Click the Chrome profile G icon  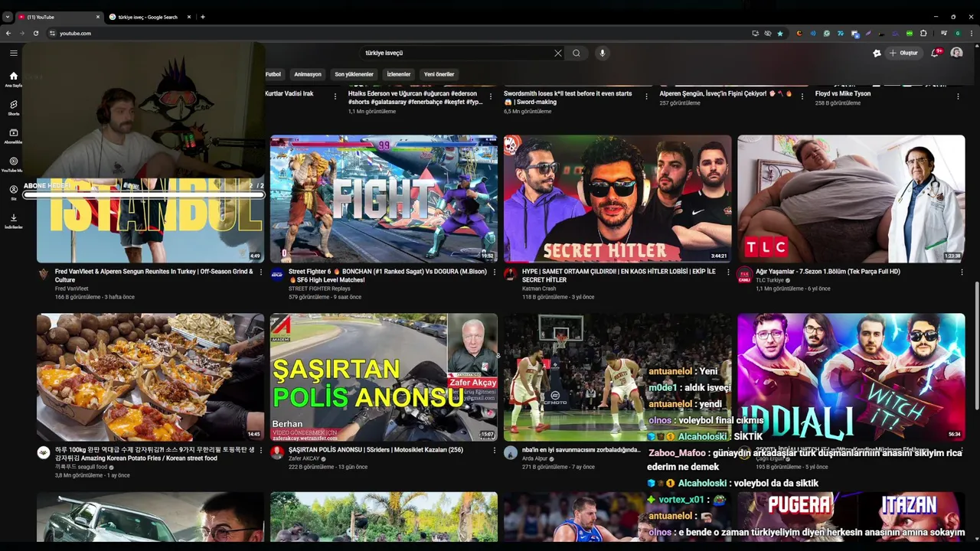click(957, 33)
